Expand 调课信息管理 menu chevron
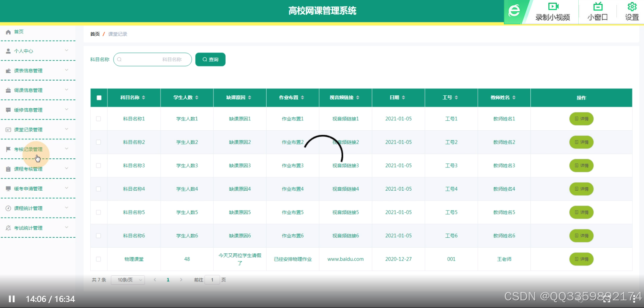Image resolution: width=644 pixels, height=308 pixels. pos(66,90)
